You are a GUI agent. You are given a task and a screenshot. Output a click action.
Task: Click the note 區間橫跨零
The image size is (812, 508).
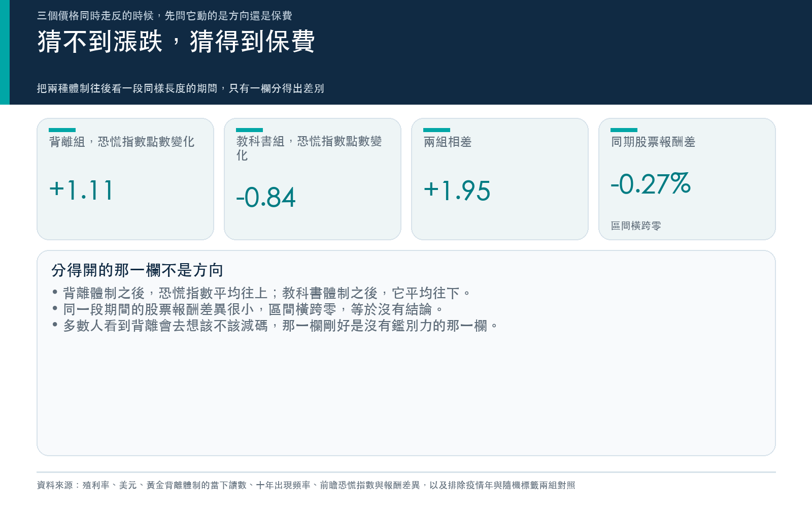point(636,226)
